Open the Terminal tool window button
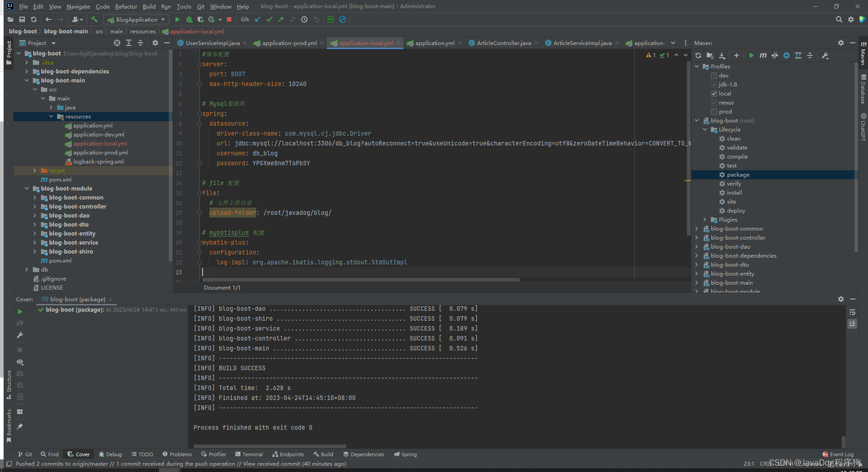Viewport: 868px width, 472px height. [x=249, y=454]
